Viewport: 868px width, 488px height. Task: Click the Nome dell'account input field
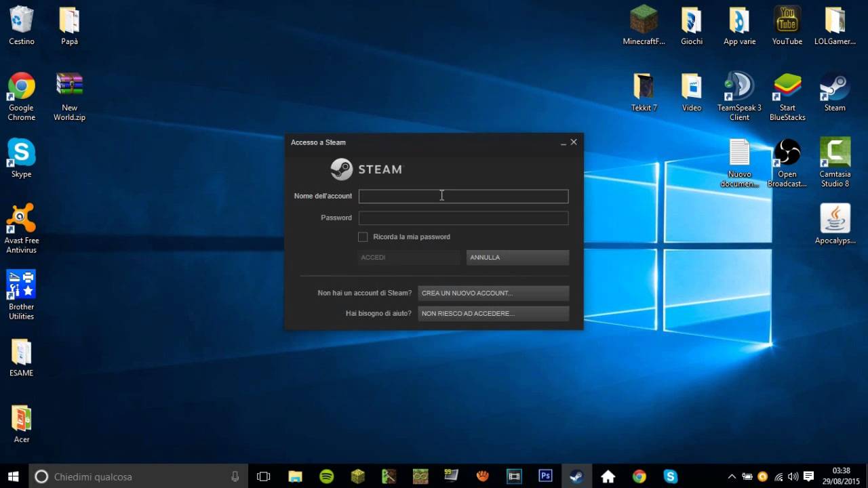pyautogui.click(x=463, y=196)
